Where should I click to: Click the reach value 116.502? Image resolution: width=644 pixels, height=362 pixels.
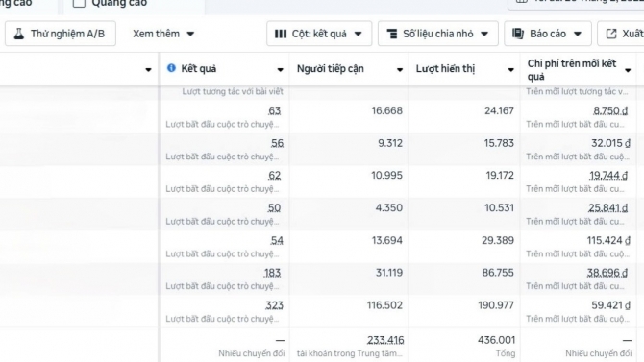coord(384,305)
